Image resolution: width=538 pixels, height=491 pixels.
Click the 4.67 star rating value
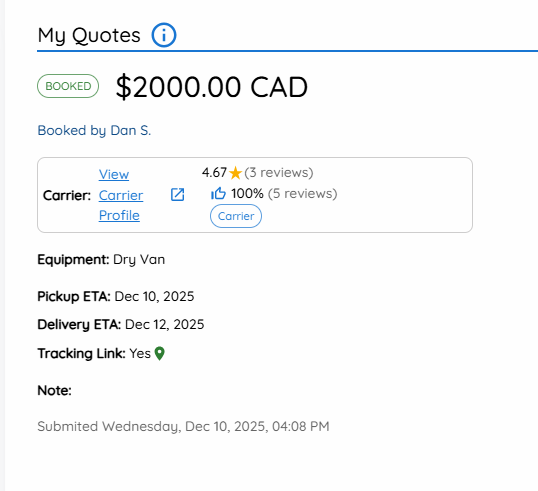click(214, 172)
